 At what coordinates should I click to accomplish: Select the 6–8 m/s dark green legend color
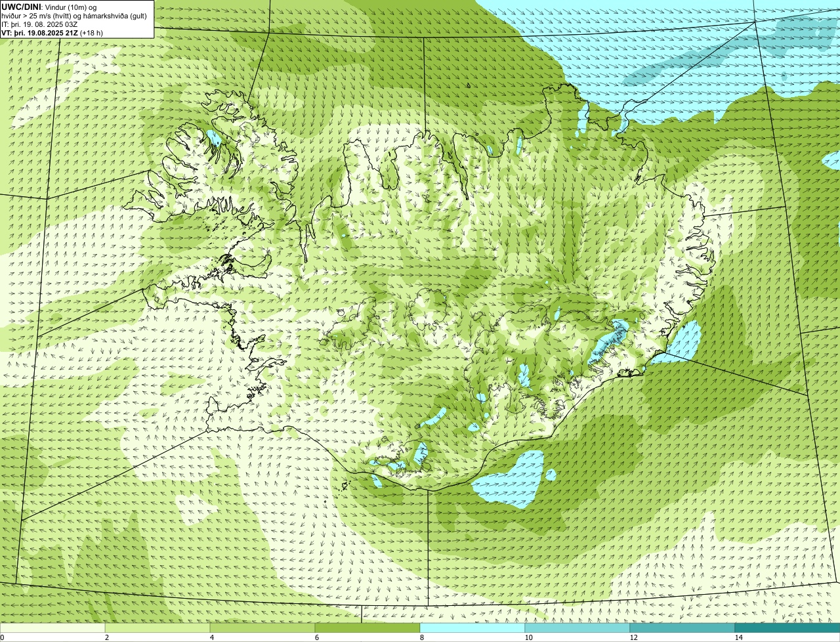tap(367, 628)
